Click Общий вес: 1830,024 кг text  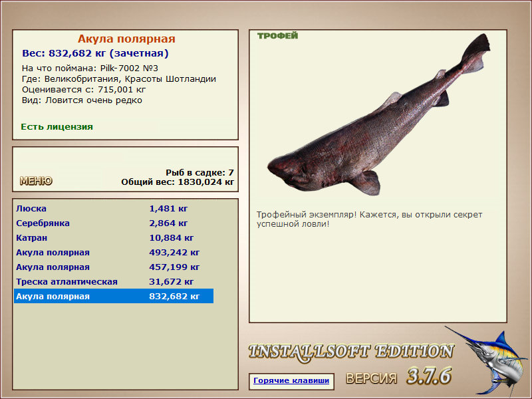click(178, 182)
